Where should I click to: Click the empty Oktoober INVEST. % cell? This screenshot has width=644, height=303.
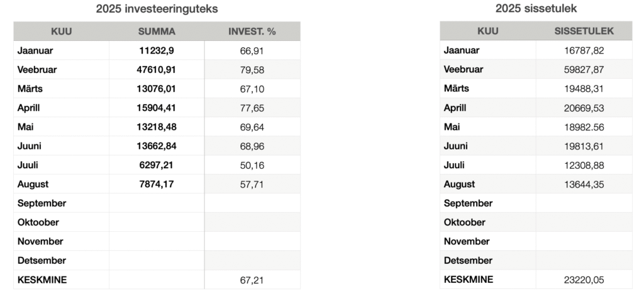click(252, 222)
